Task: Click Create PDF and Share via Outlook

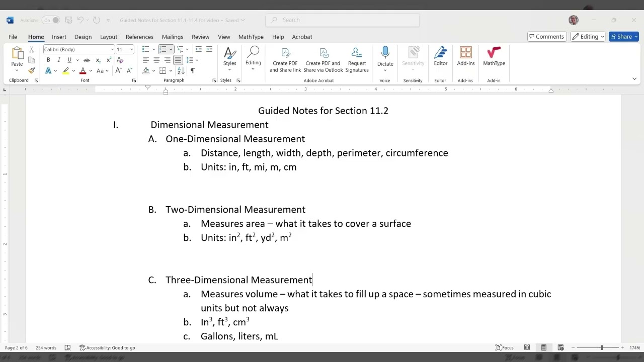Action: point(323,60)
